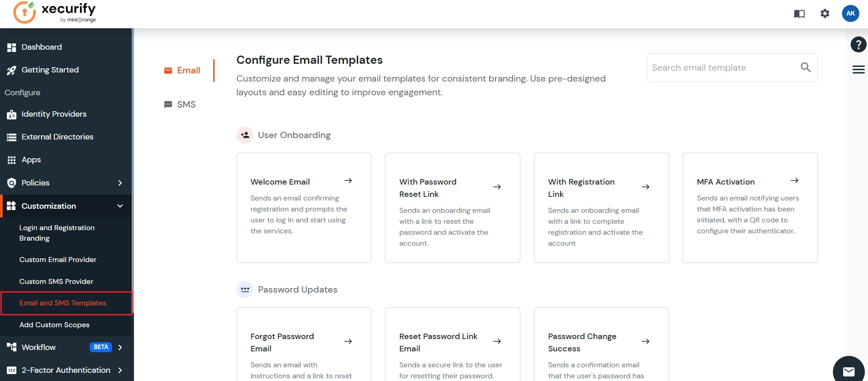This screenshot has height=381, width=868.
Task: Select the Apps grid icon
Action: (x=11, y=160)
